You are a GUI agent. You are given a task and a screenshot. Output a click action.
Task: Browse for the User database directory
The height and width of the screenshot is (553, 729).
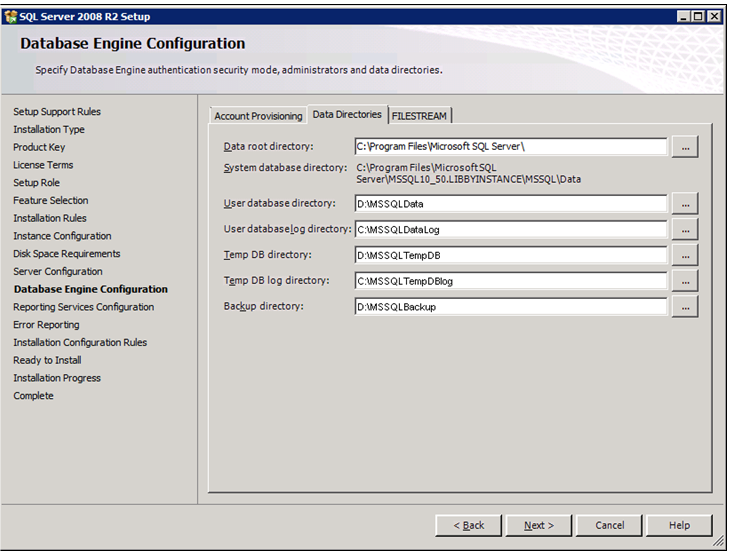[685, 204]
